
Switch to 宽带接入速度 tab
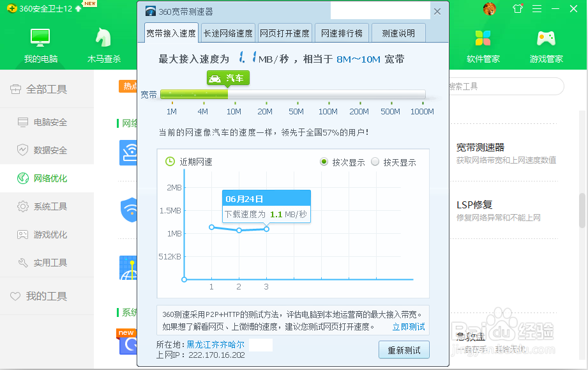[171, 33]
